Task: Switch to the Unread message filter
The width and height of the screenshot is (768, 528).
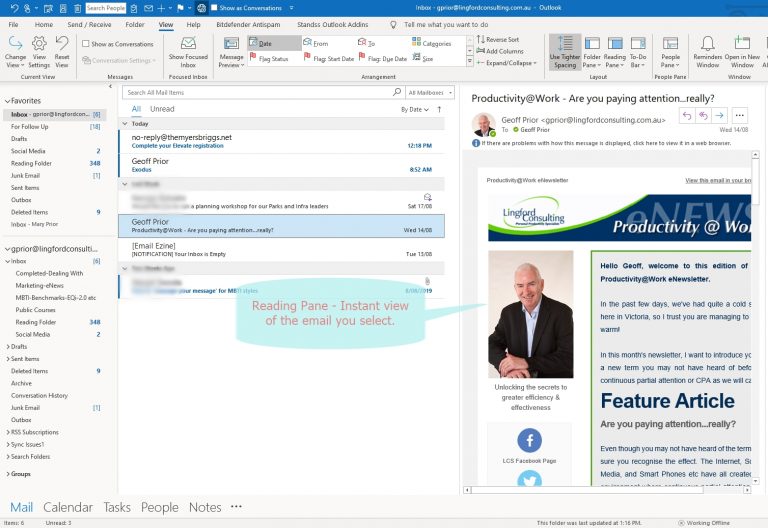Action: point(162,109)
